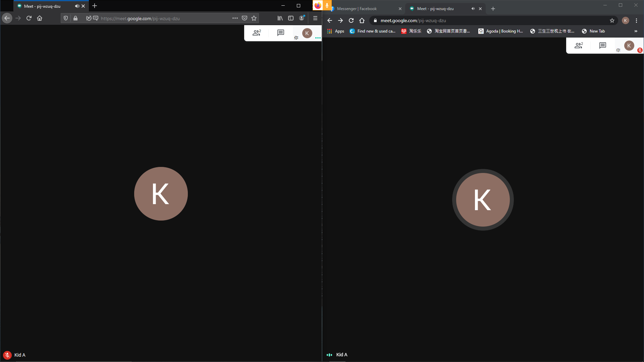
Task: Switch to the Messenger | Facebook tab
Action: pos(357,9)
